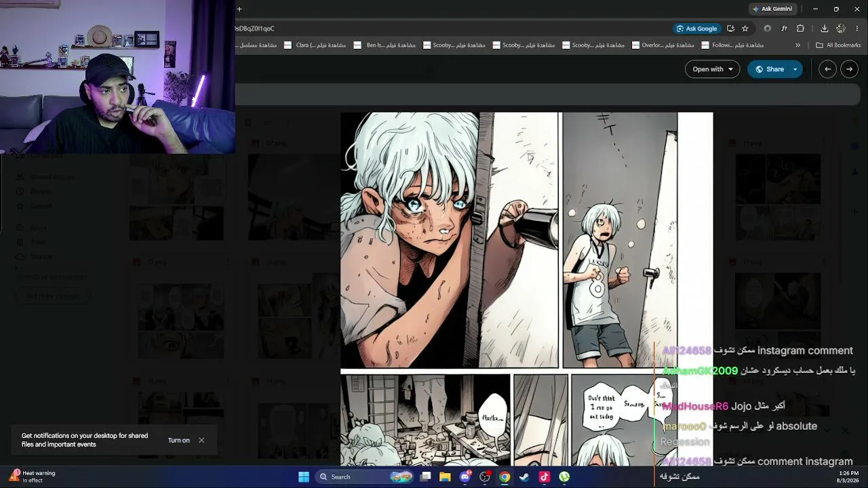Click the Ask Gemini button
Screen dimensions: 868x488
[x=772, y=9]
